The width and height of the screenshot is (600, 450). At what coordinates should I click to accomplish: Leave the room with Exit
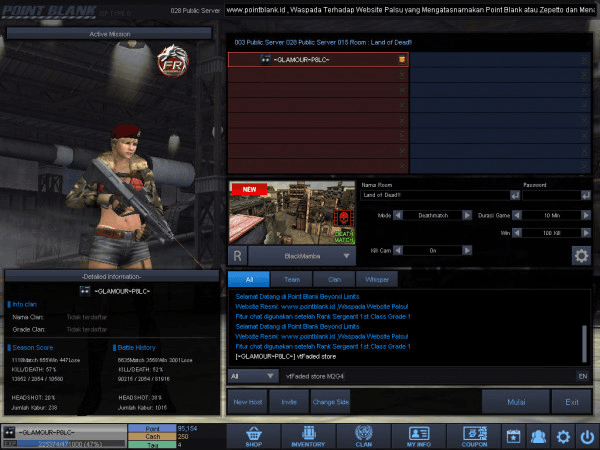pos(572,402)
